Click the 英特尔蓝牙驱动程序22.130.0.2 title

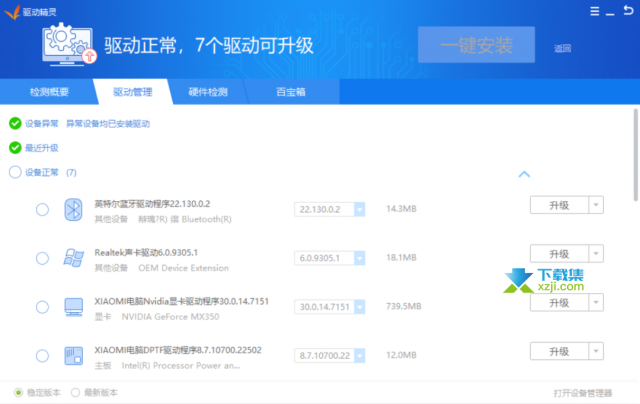[x=152, y=204]
